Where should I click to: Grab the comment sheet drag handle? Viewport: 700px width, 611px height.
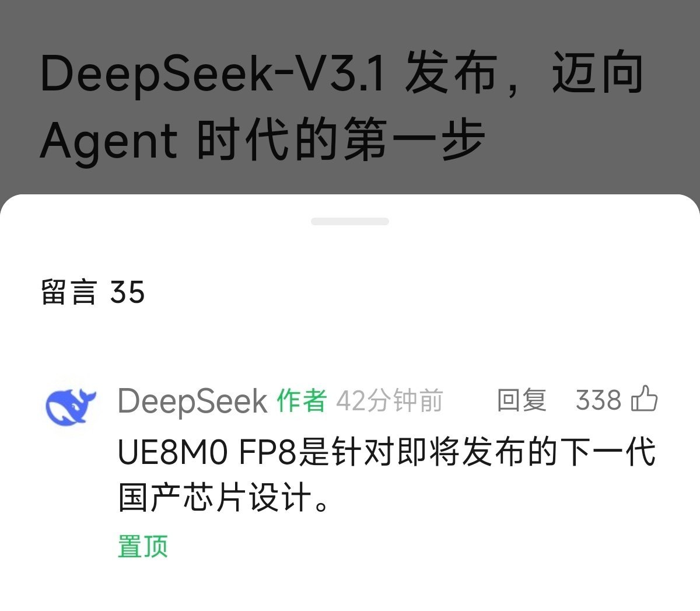click(350, 222)
